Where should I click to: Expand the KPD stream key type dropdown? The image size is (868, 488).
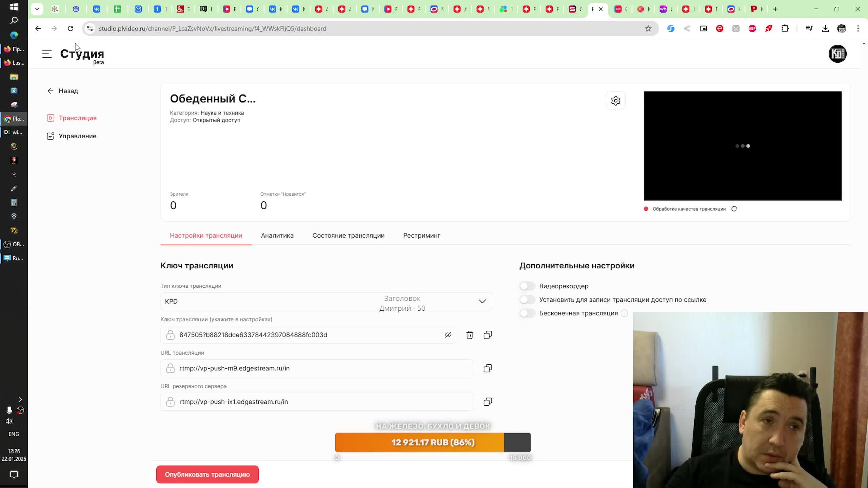click(x=482, y=301)
